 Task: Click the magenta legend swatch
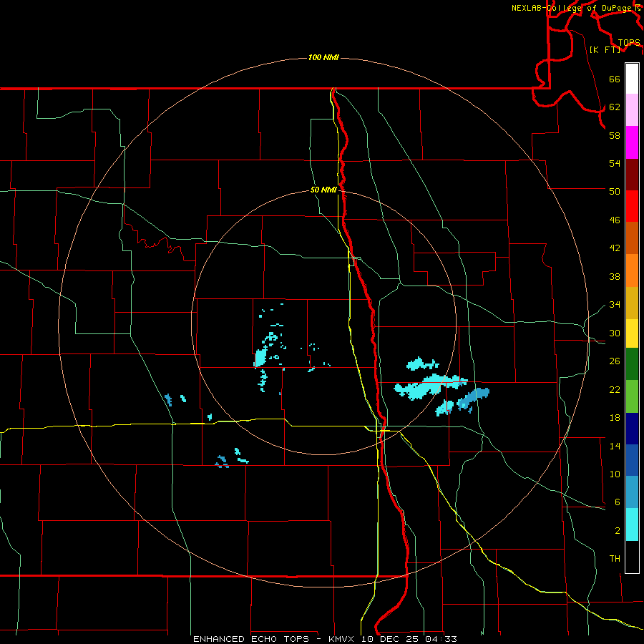[x=632, y=142]
